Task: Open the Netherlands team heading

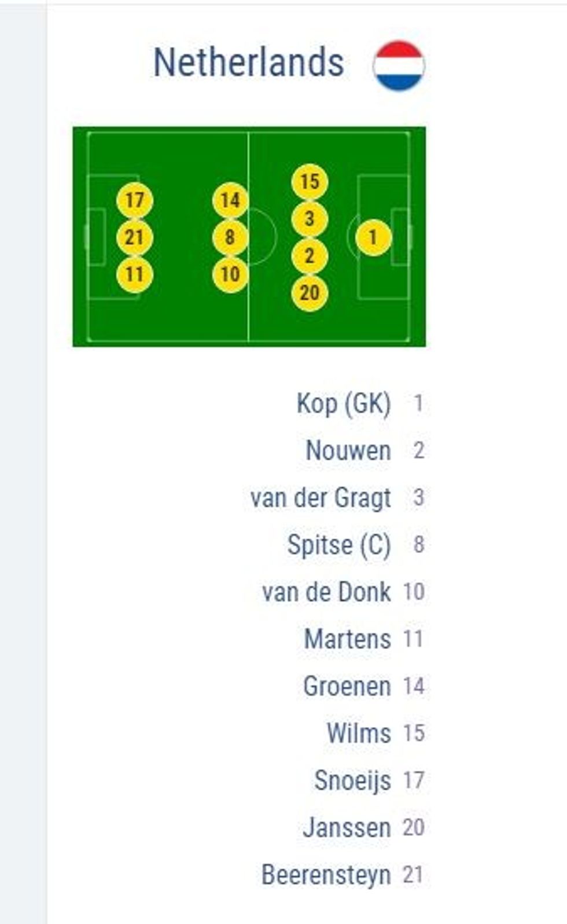Action: (x=248, y=63)
